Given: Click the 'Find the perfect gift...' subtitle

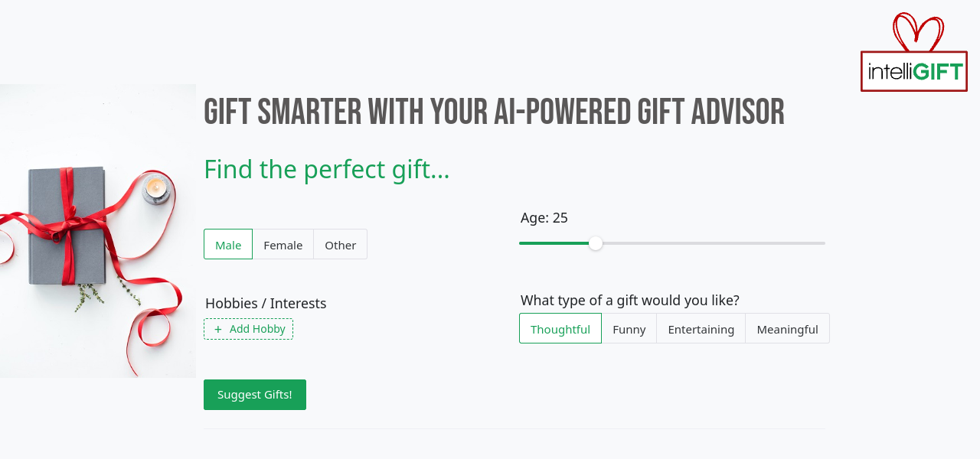Looking at the screenshot, I should [x=327, y=169].
